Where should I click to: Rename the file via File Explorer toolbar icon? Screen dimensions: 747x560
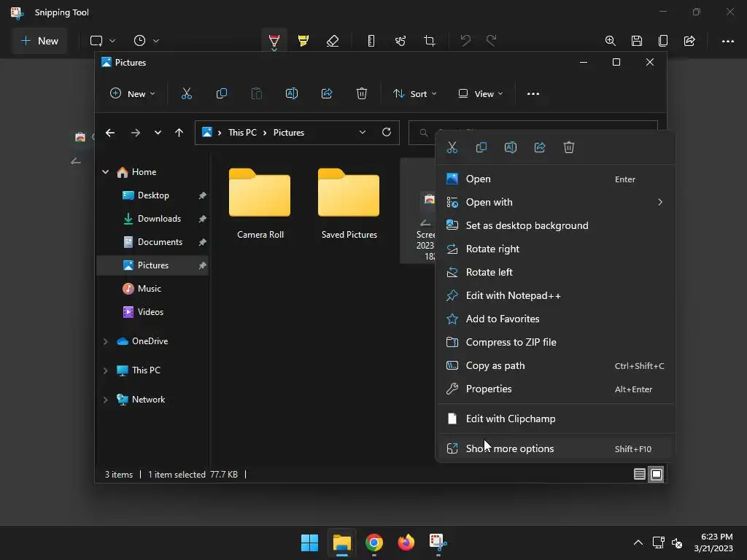point(292,94)
